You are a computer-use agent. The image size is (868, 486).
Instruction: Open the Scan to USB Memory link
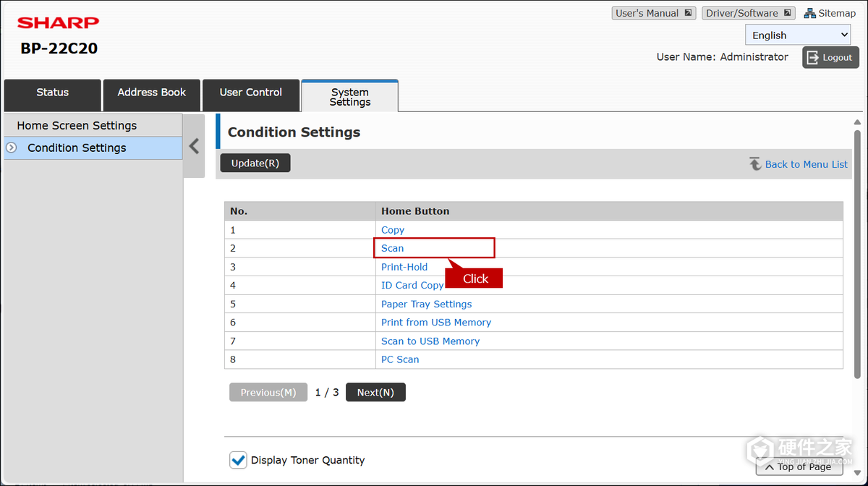430,341
